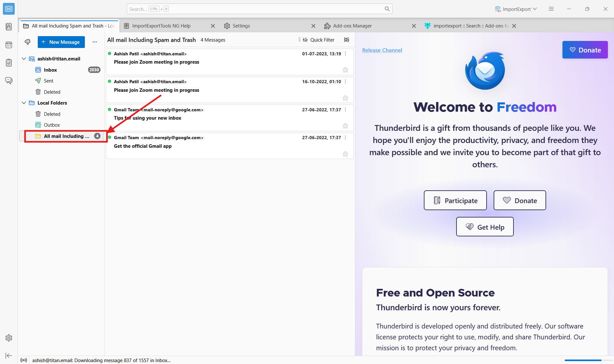Click the online status icon in status bar
Screen dimensions: 614x364
pos(24,360)
